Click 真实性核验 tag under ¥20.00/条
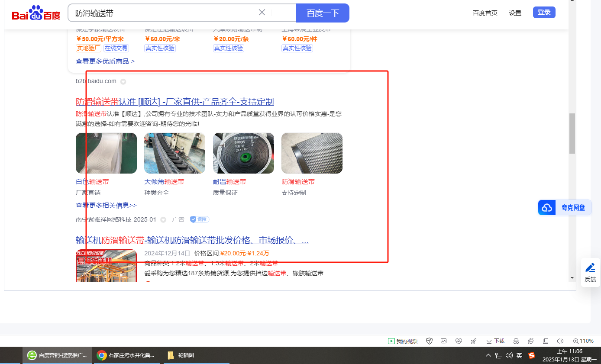 (x=229, y=48)
